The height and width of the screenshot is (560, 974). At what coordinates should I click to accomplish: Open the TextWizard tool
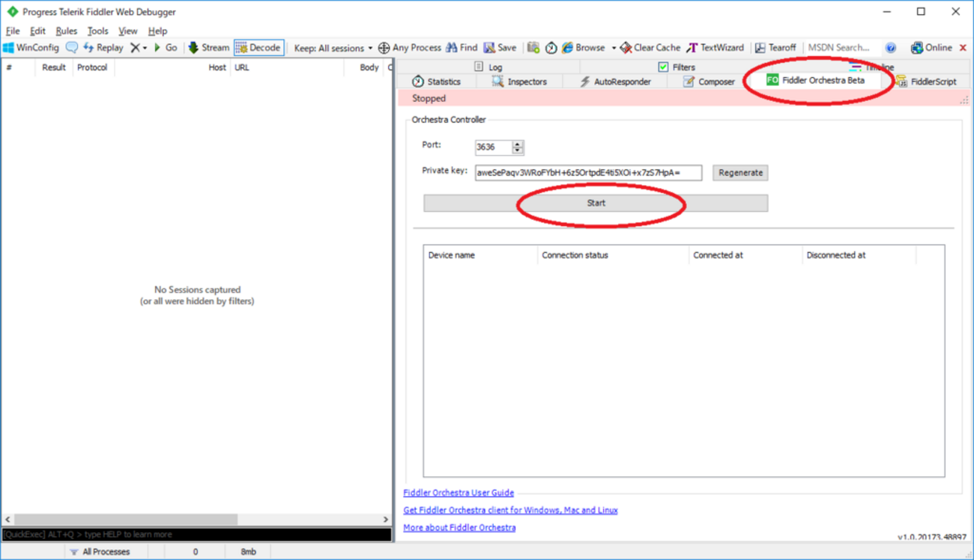click(716, 47)
